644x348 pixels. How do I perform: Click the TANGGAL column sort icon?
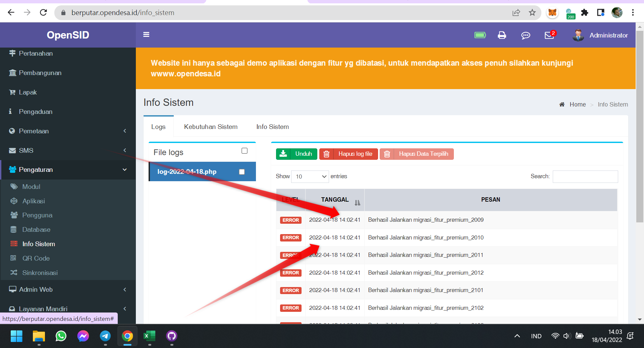357,203
